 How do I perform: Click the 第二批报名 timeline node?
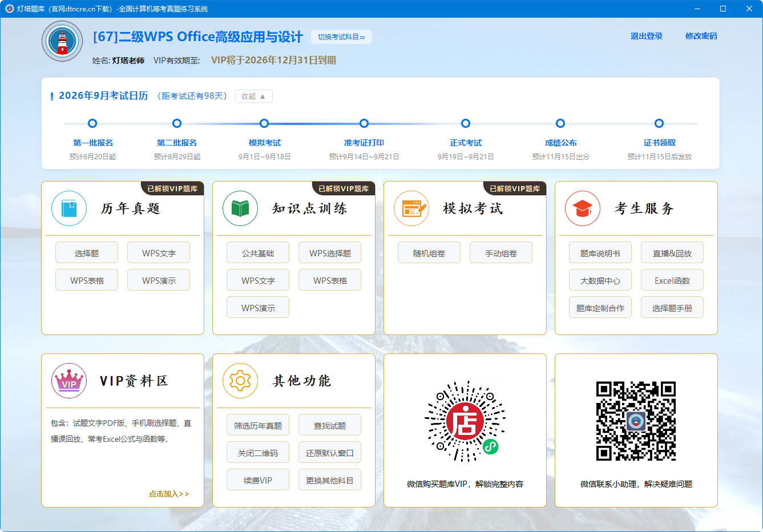(177, 123)
